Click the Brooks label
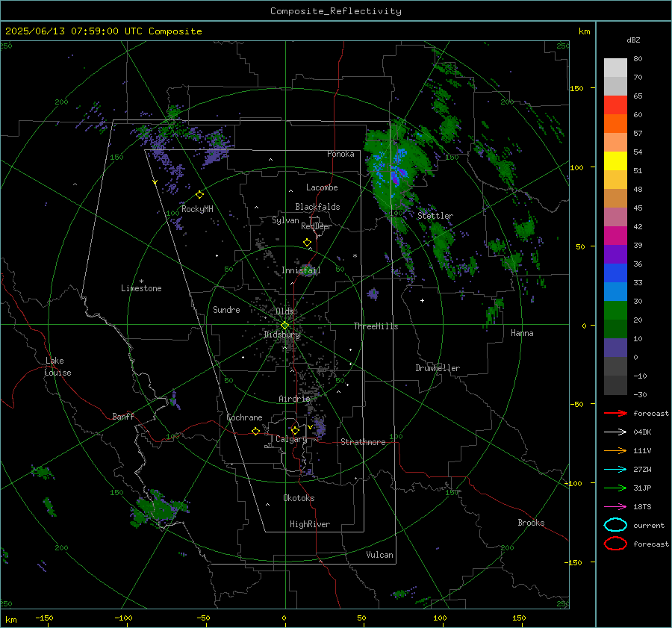672x628 pixels. [531, 523]
